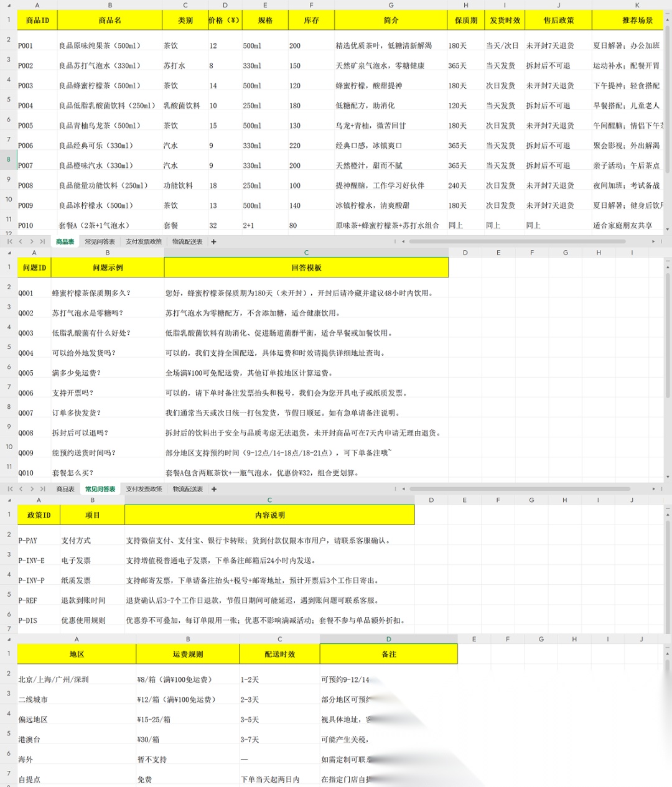Viewport: 672px width, 787px height.
Task: Click the 售后政策 header cell
Action: 558,20
